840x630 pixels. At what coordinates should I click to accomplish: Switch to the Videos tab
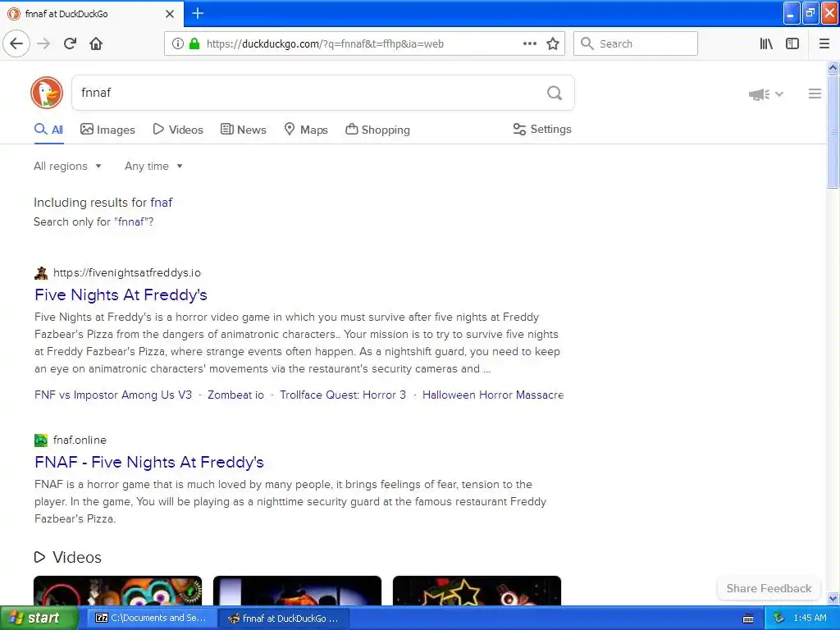tap(178, 130)
